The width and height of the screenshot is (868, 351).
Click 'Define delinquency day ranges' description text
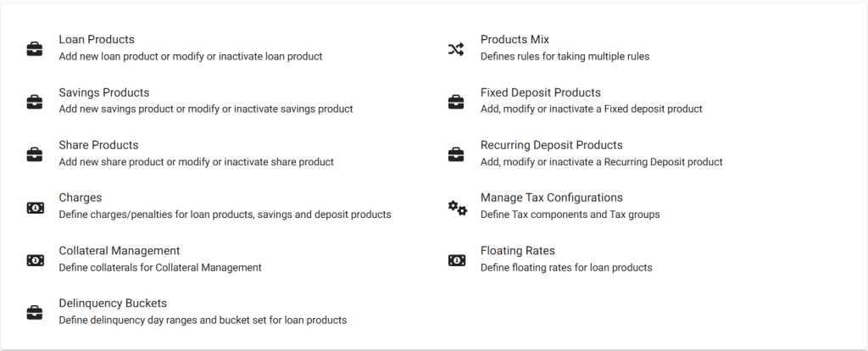coord(203,320)
